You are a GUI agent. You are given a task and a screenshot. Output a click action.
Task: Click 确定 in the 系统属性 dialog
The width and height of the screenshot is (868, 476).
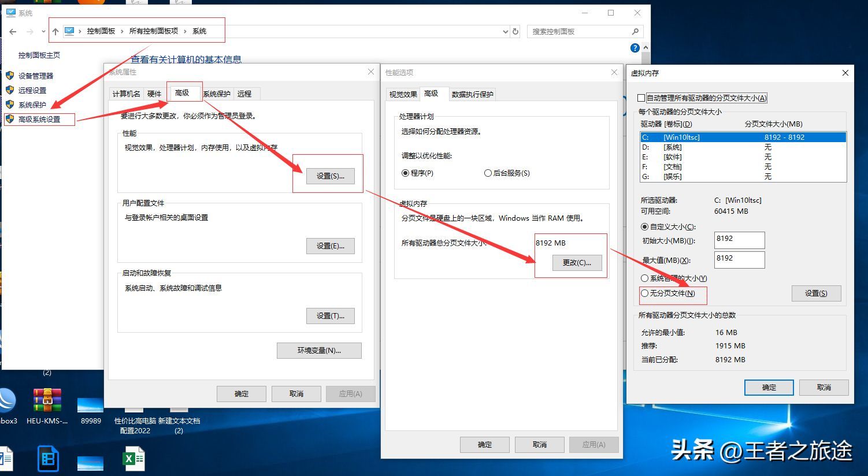click(242, 393)
